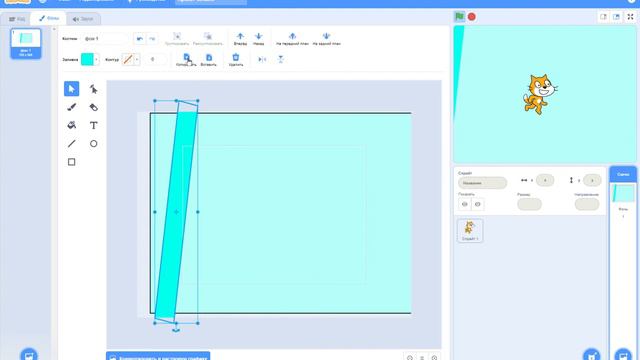This screenshot has height=360, width=640.
Task: Bring shape to the front
Action: 292,39
